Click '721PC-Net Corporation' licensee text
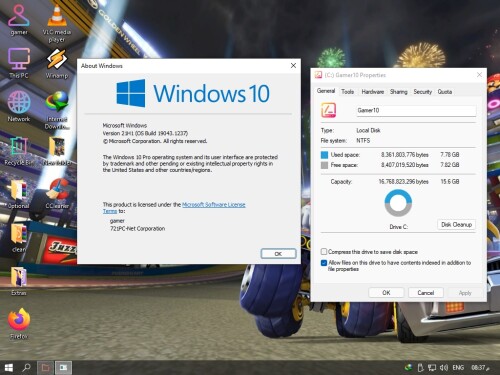This screenshot has height=375, width=500. (x=138, y=229)
